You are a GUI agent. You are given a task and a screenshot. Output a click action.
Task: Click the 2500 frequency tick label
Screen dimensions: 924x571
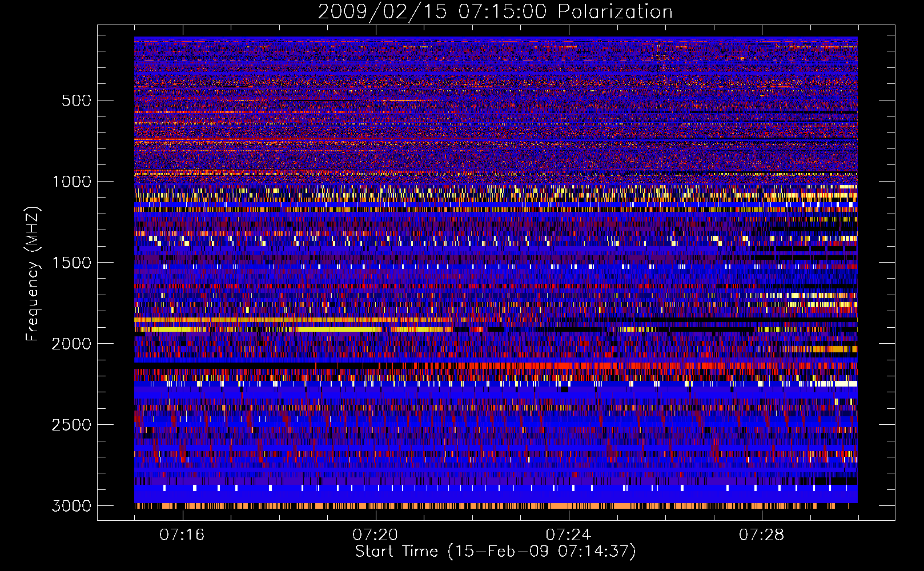[x=71, y=425]
